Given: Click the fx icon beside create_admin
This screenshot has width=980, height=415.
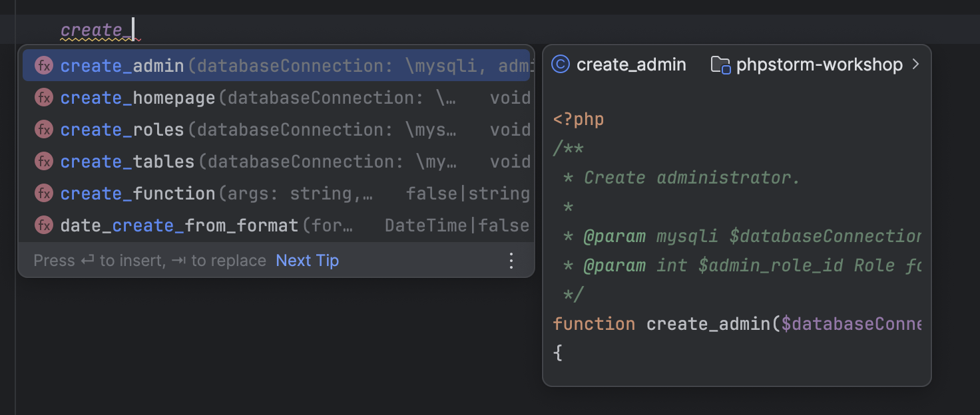Looking at the screenshot, I should tap(43, 65).
